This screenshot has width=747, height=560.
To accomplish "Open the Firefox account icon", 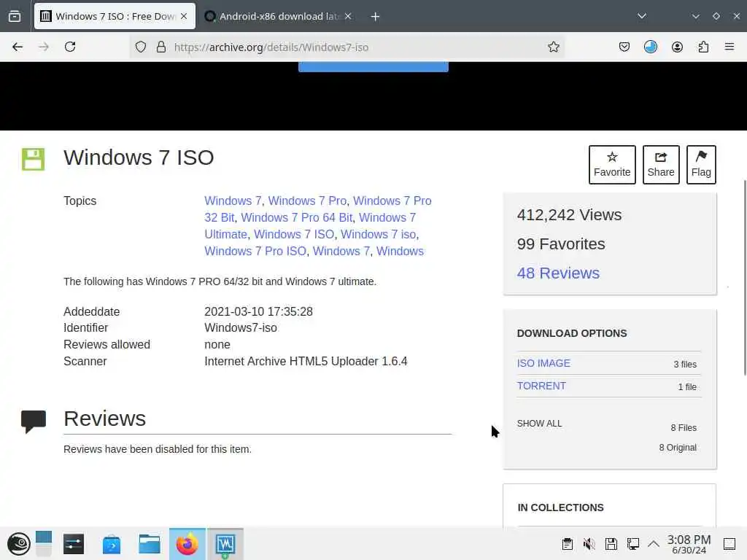I will (x=677, y=47).
